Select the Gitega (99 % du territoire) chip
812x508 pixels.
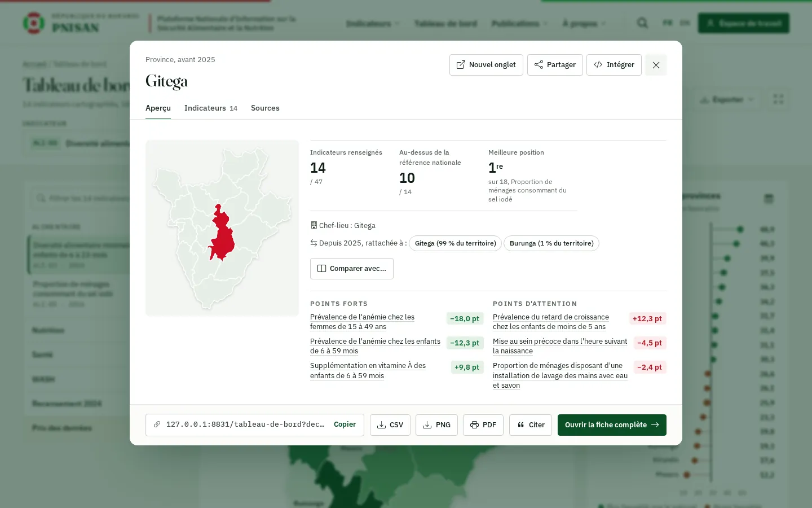[x=455, y=243]
